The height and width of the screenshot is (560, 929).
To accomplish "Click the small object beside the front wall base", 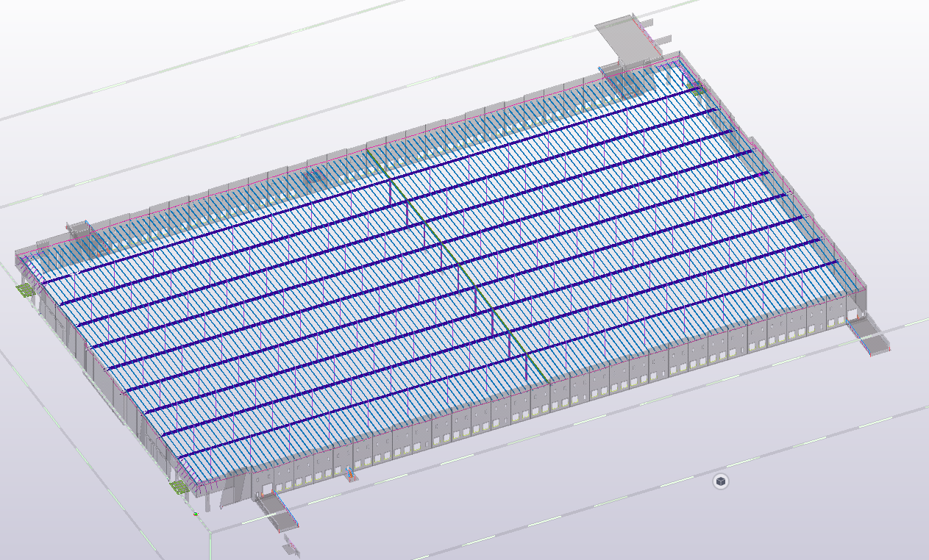I will point(352,476).
